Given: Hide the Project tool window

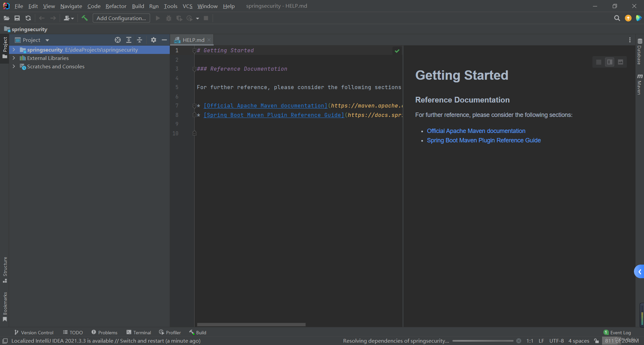Looking at the screenshot, I should pyautogui.click(x=164, y=40).
